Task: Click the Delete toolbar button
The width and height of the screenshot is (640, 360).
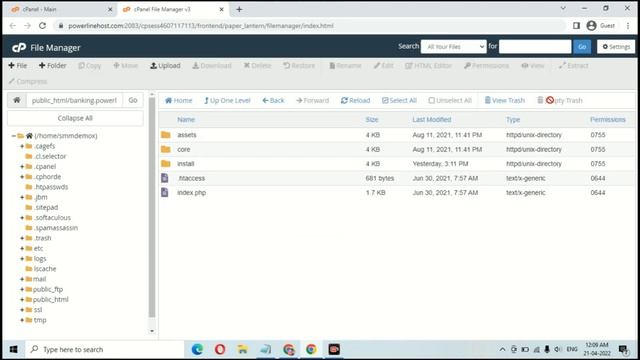Action: coord(257,66)
